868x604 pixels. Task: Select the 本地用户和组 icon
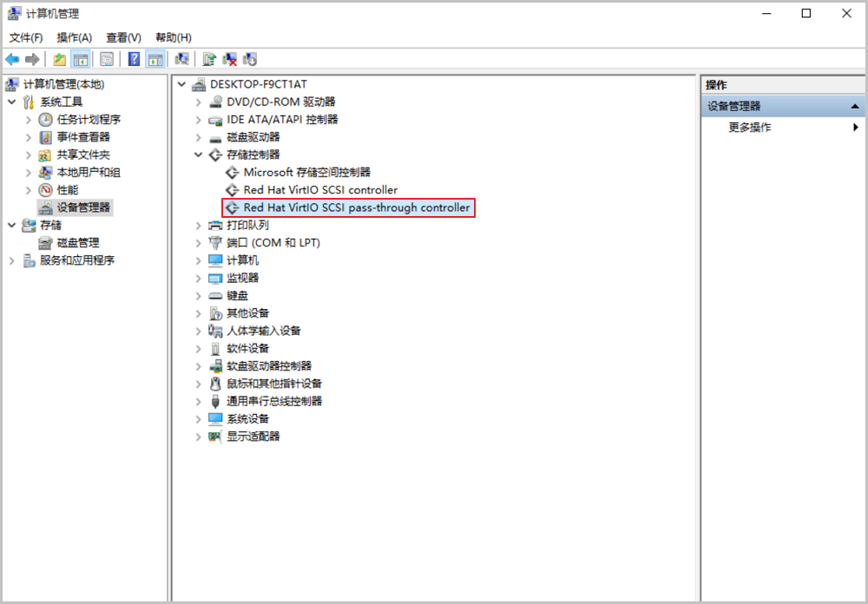pos(45,173)
